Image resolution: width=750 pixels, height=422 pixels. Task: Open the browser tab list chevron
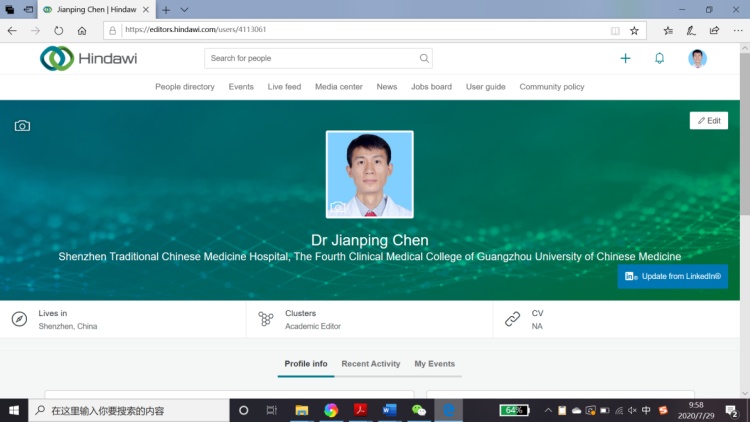click(184, 9)
